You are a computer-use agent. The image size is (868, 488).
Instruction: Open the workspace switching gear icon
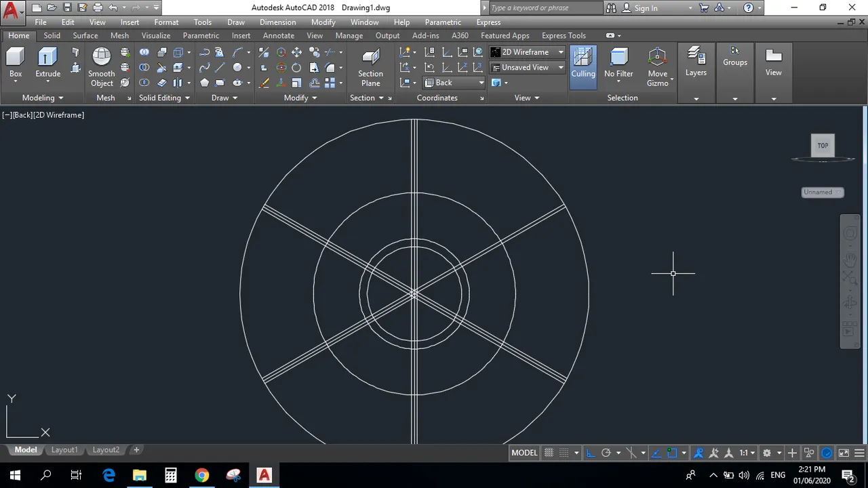pos(767,453)
